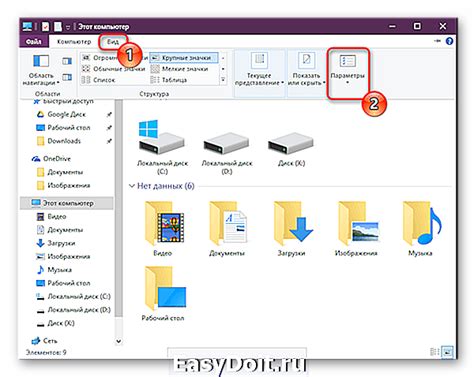Click the Этот компьютер system icon in title bar
The width and height of the screenshot is (474, 377).
(27, 26)
